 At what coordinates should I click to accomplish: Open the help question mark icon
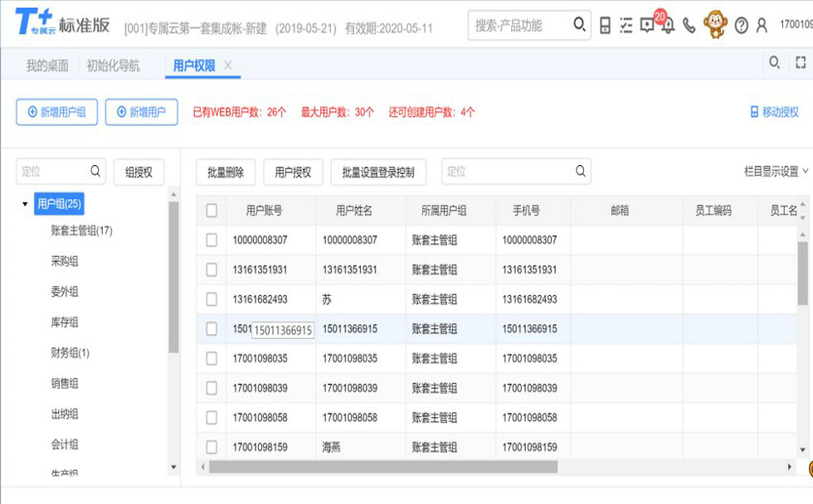tap(742, 25)
